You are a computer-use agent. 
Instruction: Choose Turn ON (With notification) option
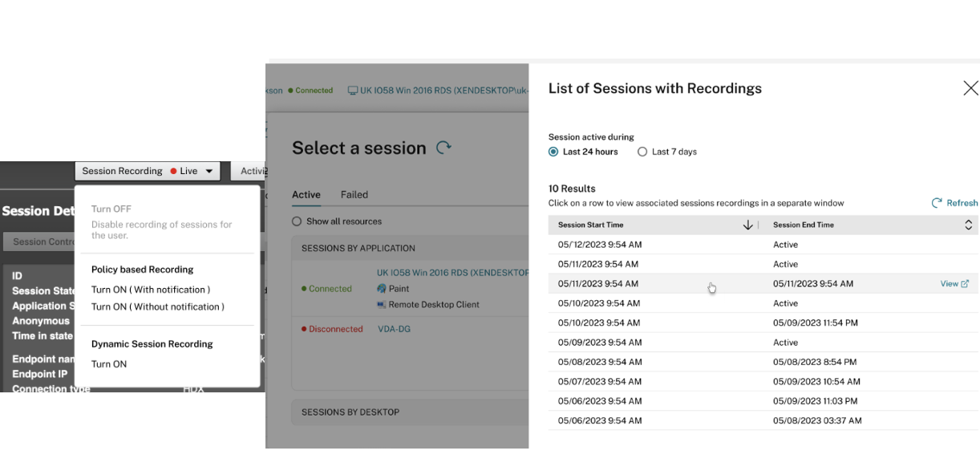(151, 290)
